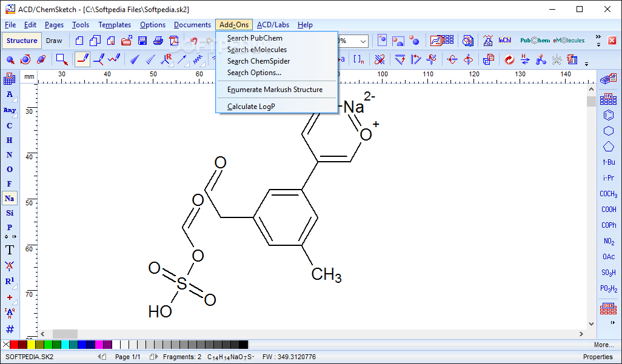Create a new page icon
The width and height of the screenshot is (622, 364).
click(x=79, y=41)
